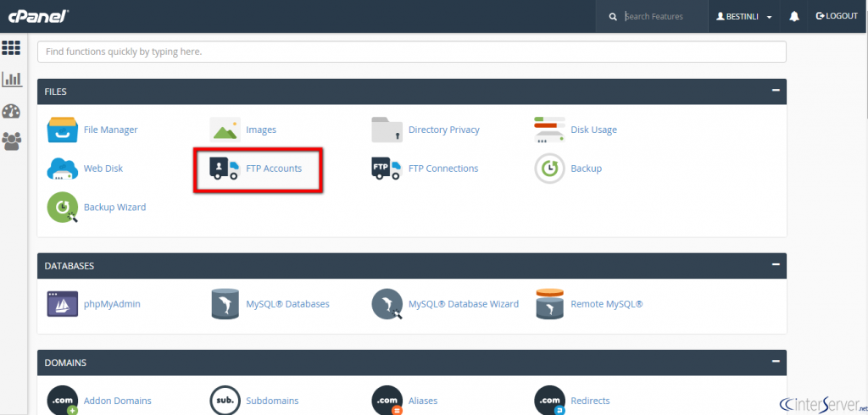Open the Addon Domains link
Viewport: 868px width, 415px height.
click(117, 401)
